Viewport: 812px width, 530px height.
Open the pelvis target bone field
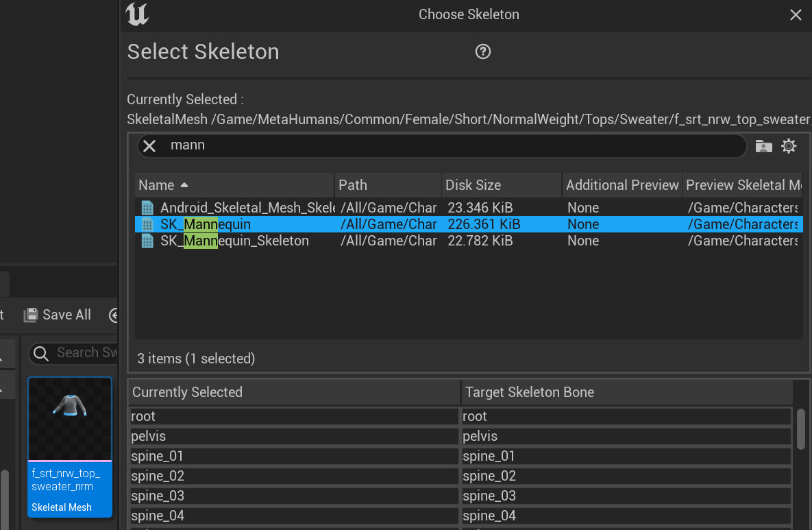pyautogui.click(x=626, y=436)
